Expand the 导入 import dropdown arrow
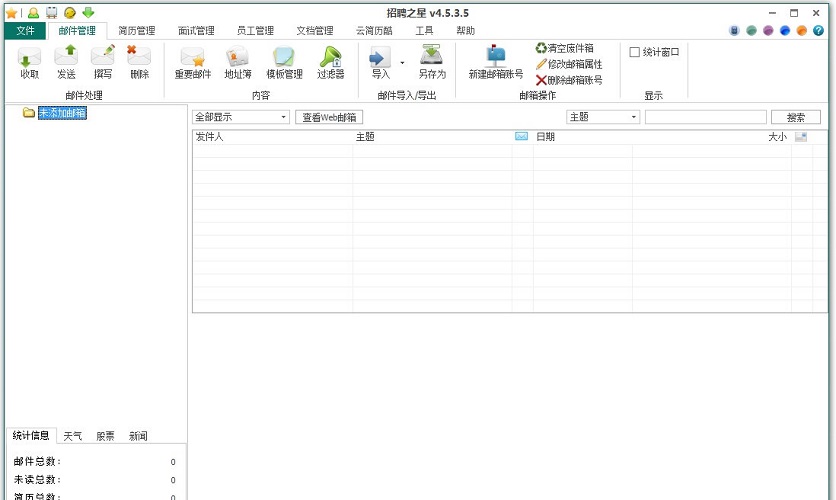The image size is (836, 500). pyautogui.click(x=402, y=62)
